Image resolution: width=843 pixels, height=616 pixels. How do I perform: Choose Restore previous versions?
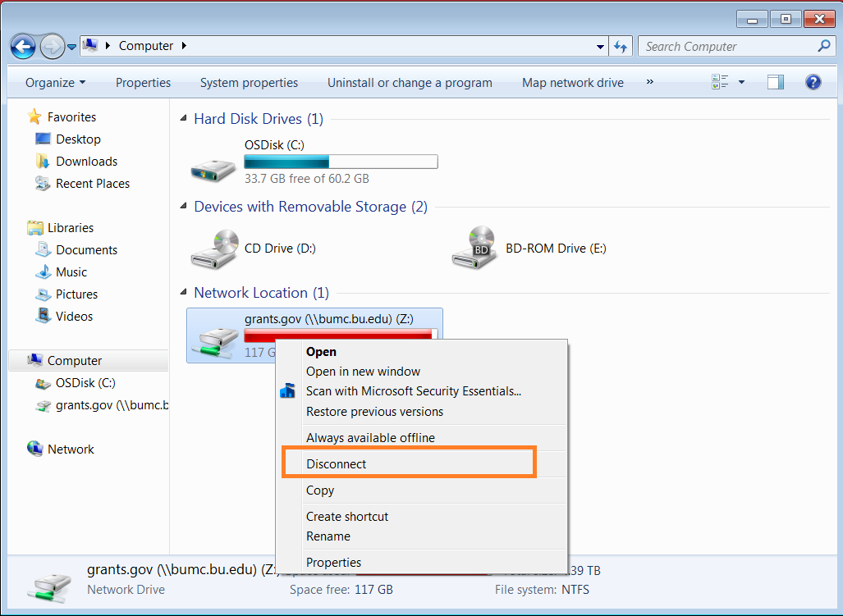tap(375, 412)
